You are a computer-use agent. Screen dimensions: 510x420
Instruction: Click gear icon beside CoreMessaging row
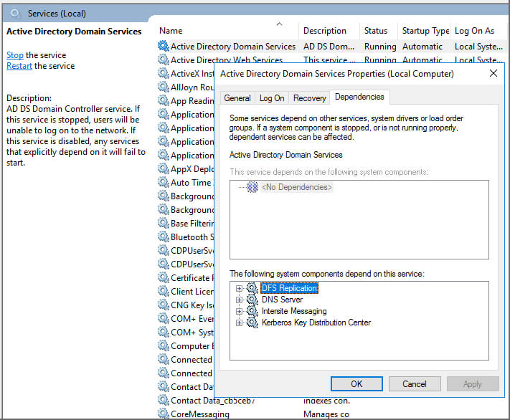click(x=164, y=414)
